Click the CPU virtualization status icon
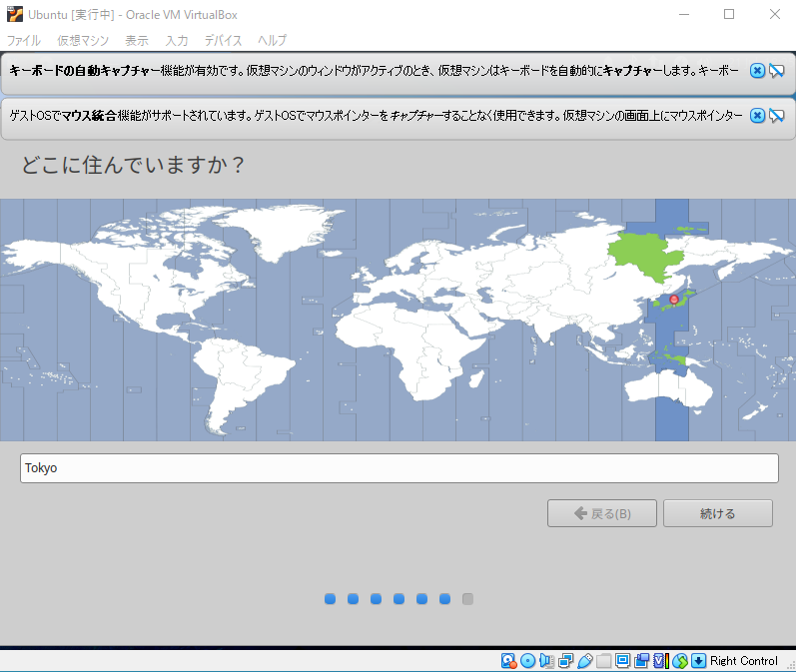The image size is (796, 672). coord(660,661)
